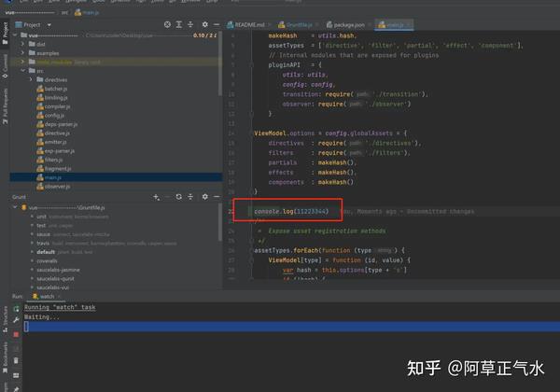Click the Grunt panel vertical scrollbar
This screenshot has height=392, width=560.
point(220,223)
